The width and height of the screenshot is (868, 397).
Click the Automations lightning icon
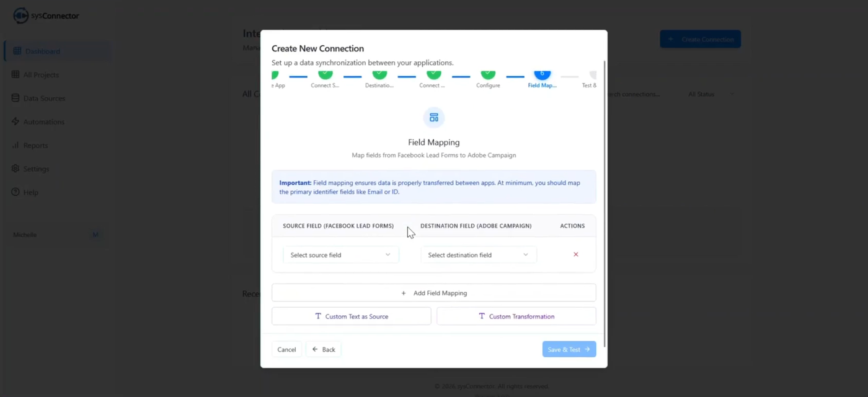pyautogui.click(x=15, y=121)
